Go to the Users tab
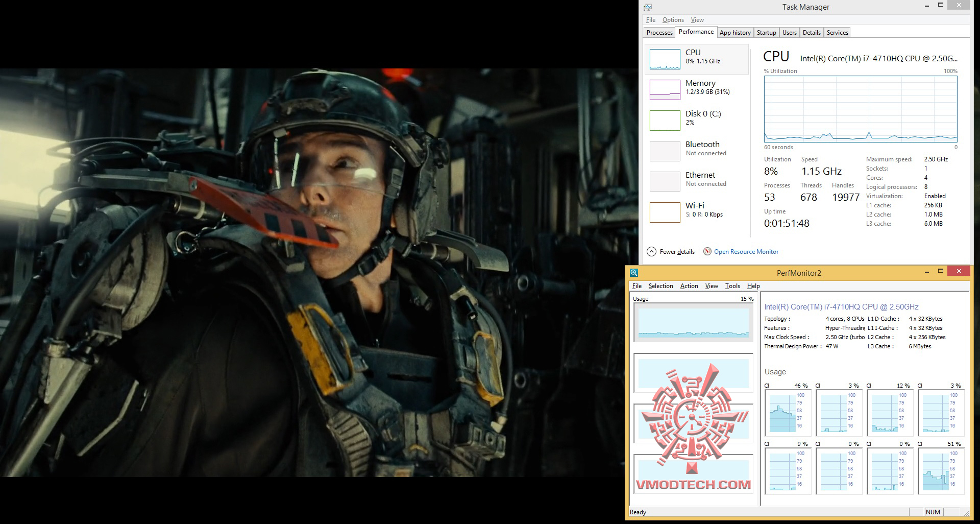Image resolution: width=980 pixels, height=524 pixels. (x=790, y=33)
